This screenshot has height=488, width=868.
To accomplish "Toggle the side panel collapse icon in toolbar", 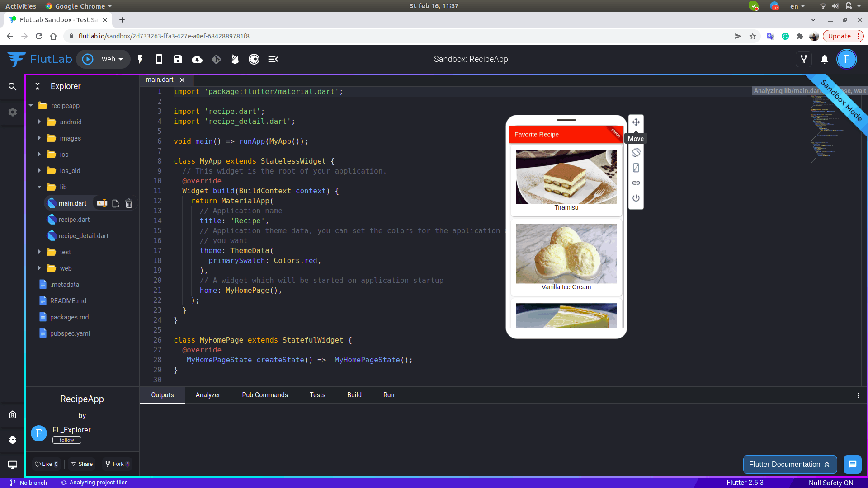I will (273, 59).
